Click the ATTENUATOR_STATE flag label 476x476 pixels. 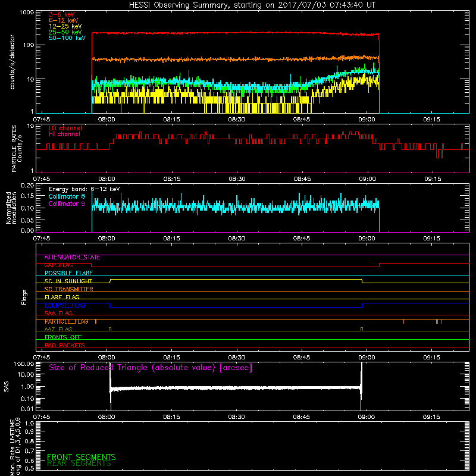coord(72,258)
